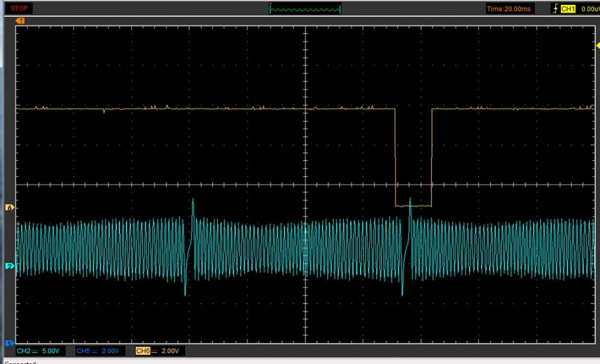600x364 pixels.
Task: Toggle the CH2 5.00V channel label
Action: 38,351
